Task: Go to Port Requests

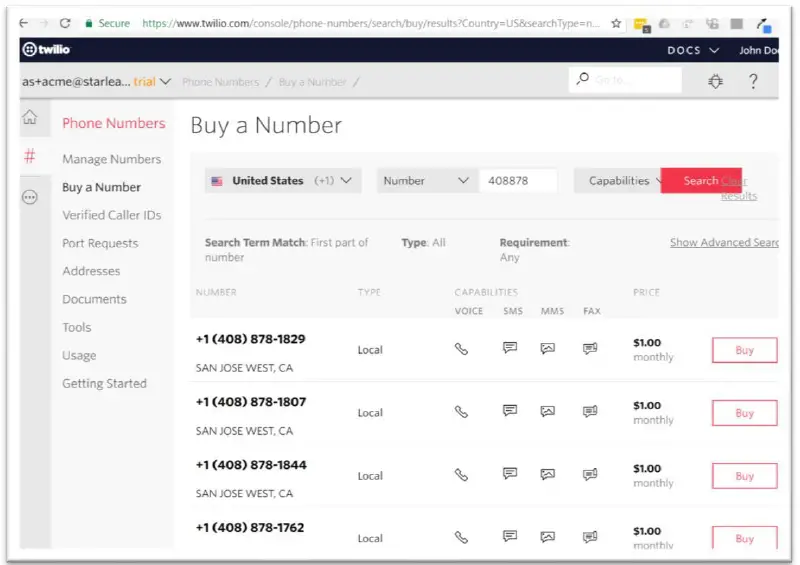Action: point(100,243)
